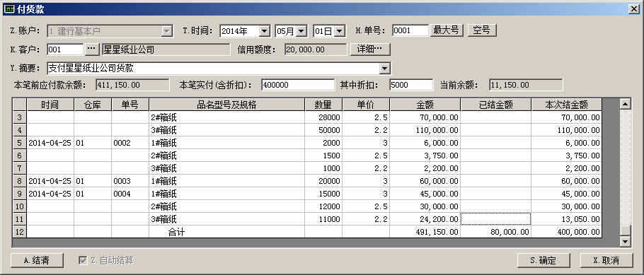
Task: Click the 当前余额 field showing 11,150.00
Action: coord(526,85)
